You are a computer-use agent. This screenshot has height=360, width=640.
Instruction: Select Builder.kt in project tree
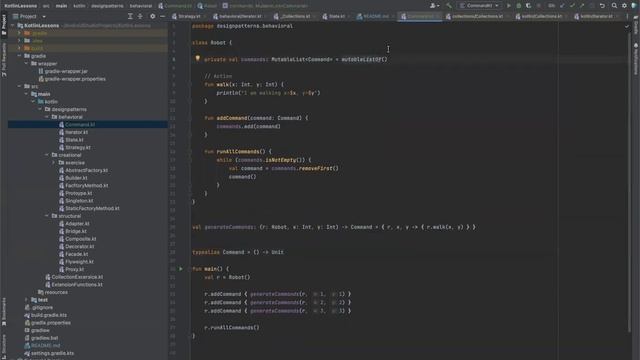click(x=76, y=178)
